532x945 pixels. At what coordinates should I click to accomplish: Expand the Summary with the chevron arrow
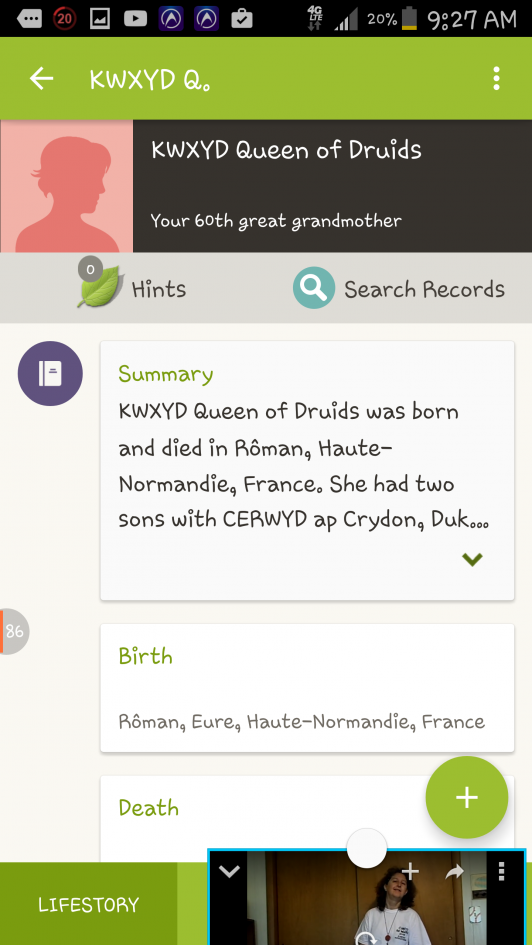coord(472,559)
